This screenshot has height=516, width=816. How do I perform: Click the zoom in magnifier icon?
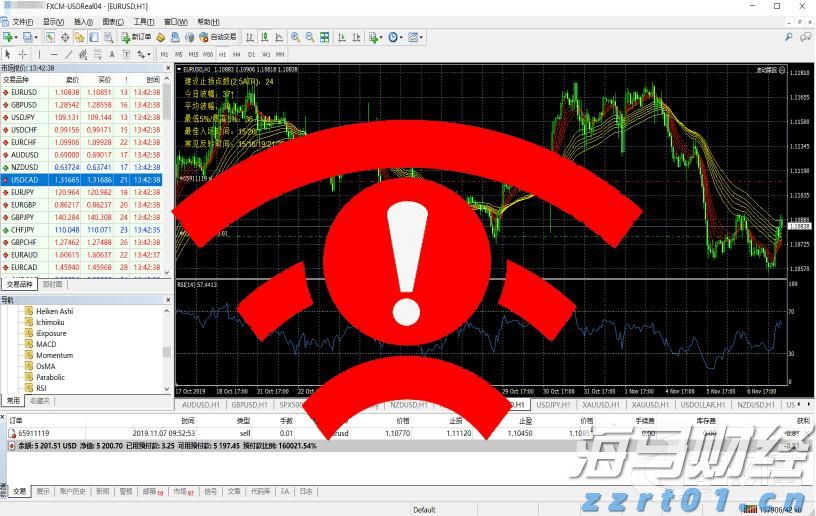[295, 37]
